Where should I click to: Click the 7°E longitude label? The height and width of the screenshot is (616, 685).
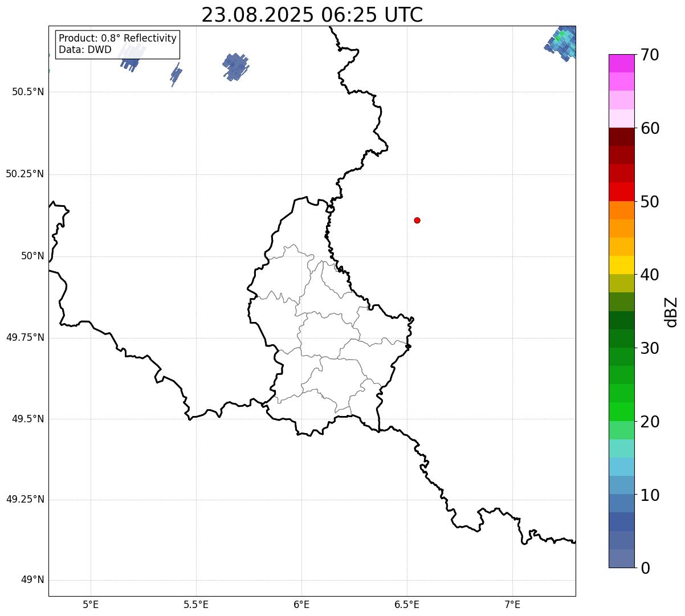point(512,604)
